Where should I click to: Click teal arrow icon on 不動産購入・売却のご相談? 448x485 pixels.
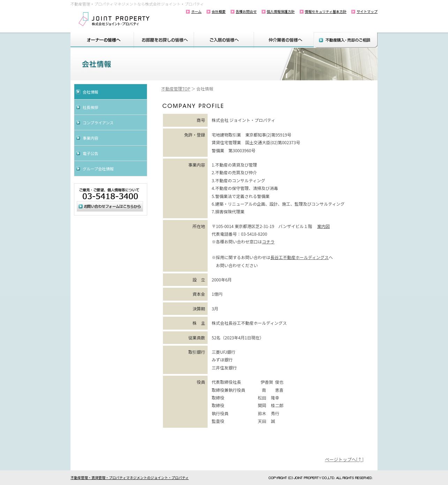[321, 40]
